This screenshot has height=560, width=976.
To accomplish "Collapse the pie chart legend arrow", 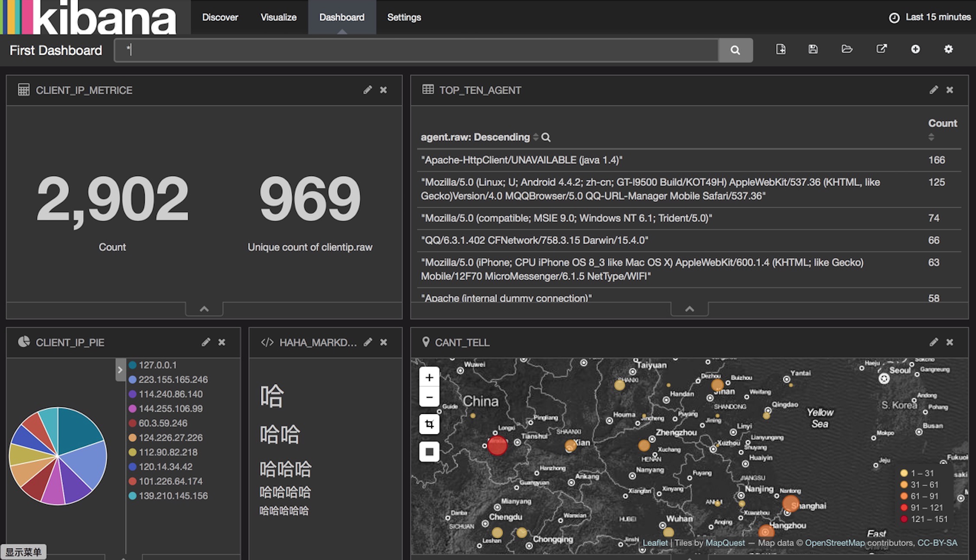I will (x=120, y=370).
